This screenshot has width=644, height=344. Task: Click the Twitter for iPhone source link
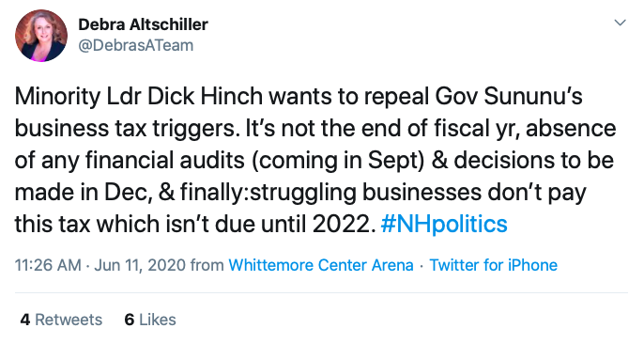point(493,265)
